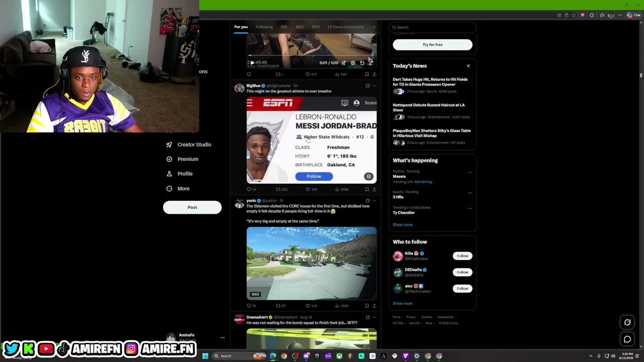Open the Grok floating button

pos(627,322)
